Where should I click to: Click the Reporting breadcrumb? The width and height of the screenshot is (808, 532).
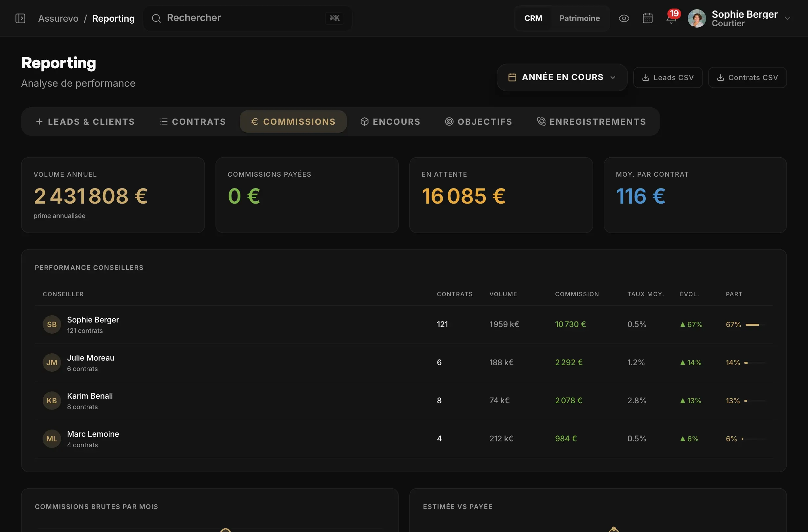point(113,18)
